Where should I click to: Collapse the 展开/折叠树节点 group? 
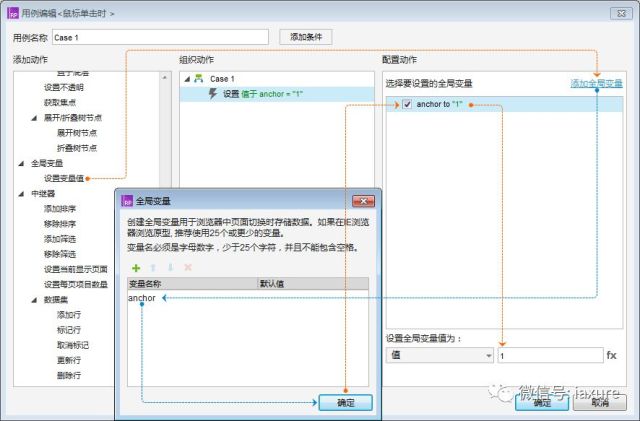pyautogui.click(x=34, y=118)
